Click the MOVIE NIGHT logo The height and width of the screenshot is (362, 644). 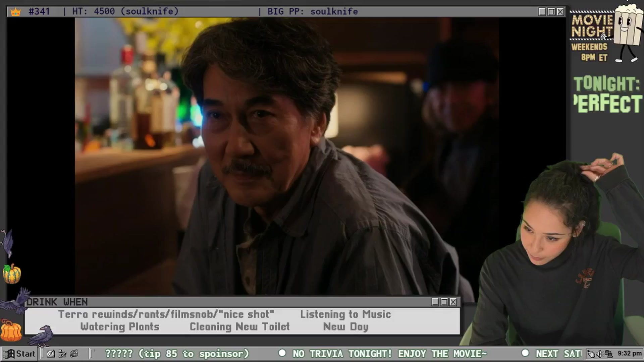pos(592,26)
